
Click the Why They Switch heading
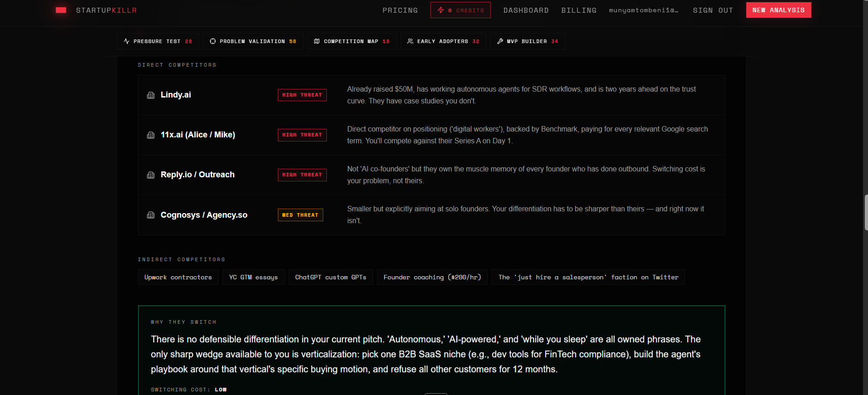click(184, 322)
